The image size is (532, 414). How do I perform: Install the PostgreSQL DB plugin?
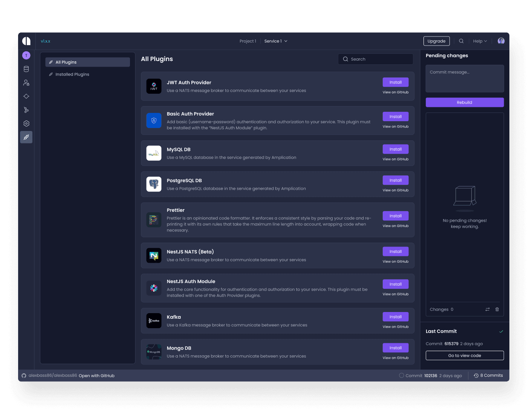pyautogui.click(x=396, y=180)
